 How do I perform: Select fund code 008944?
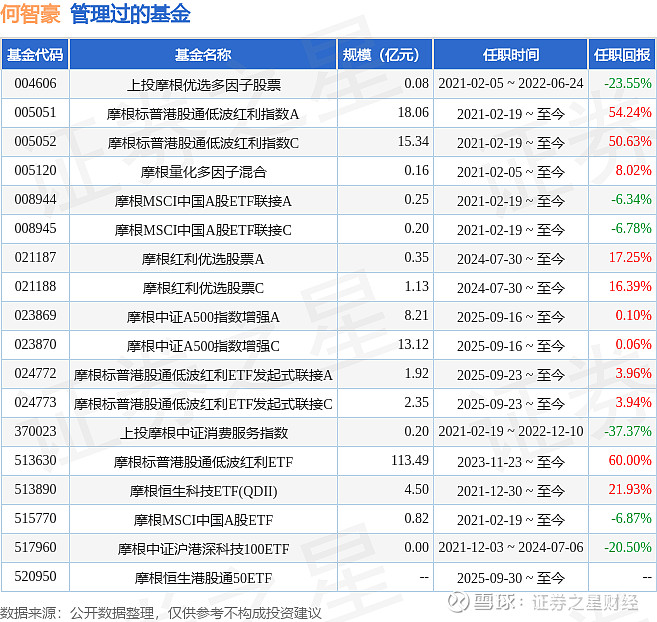(35, 199)
